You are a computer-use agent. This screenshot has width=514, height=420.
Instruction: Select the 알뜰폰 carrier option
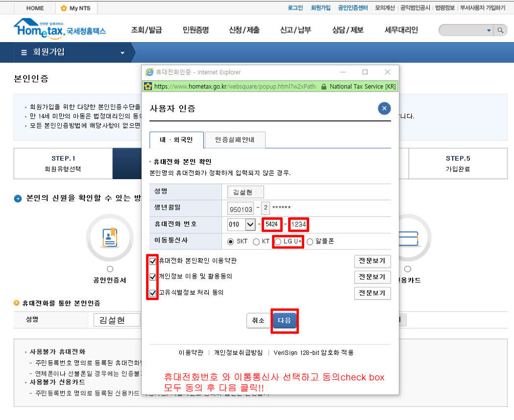coord(310,242)
